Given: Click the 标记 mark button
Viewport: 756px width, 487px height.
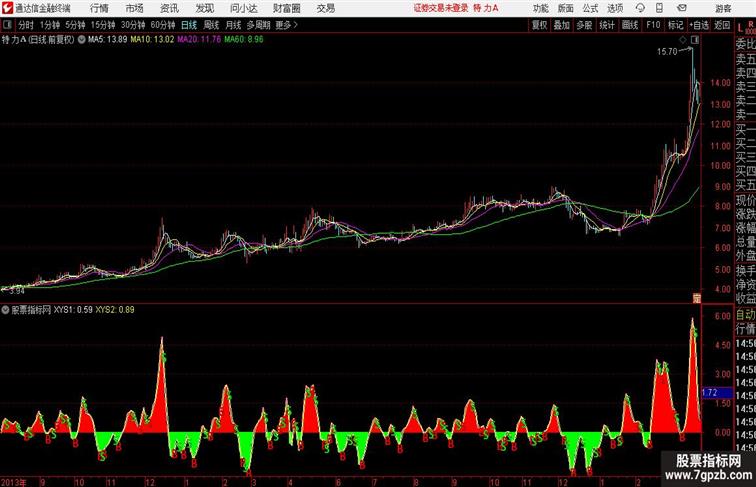Looking at the screenshot, I should 675,25.
